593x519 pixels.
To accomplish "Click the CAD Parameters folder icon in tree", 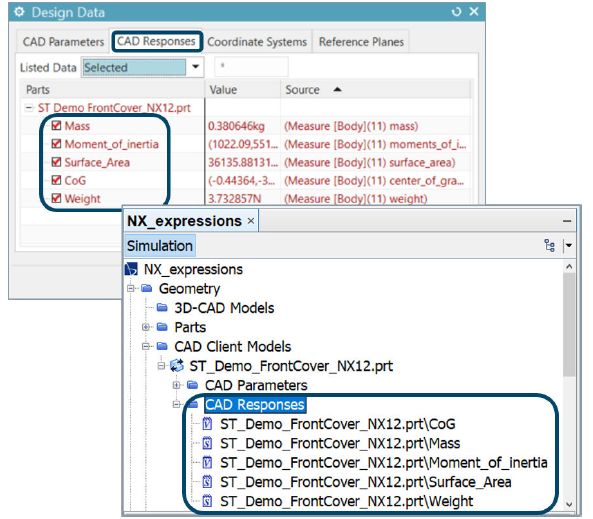I will [x=192, y=385].
